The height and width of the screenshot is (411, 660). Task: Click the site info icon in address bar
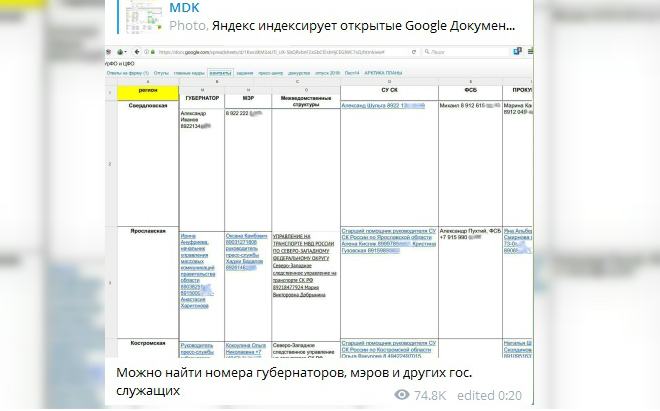(146, 52)
